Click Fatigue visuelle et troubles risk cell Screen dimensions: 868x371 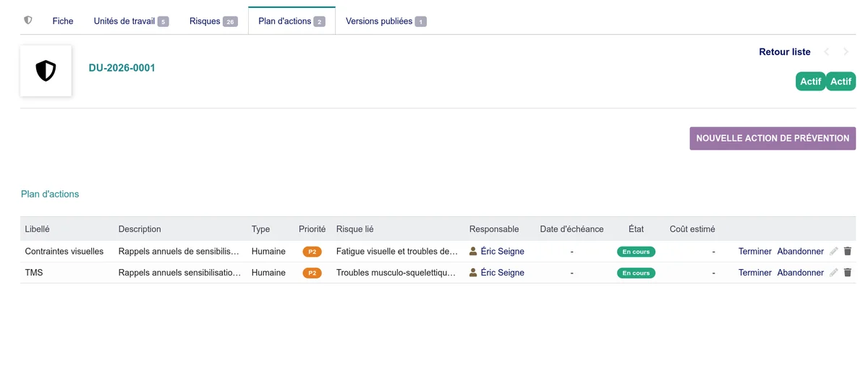pos(397,252)
